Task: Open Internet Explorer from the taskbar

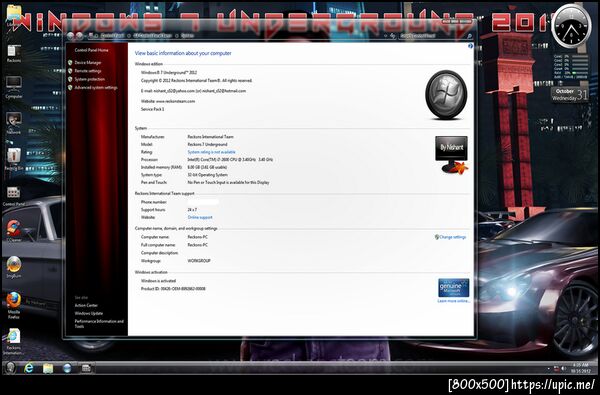Action: click(x=29, y=368)
